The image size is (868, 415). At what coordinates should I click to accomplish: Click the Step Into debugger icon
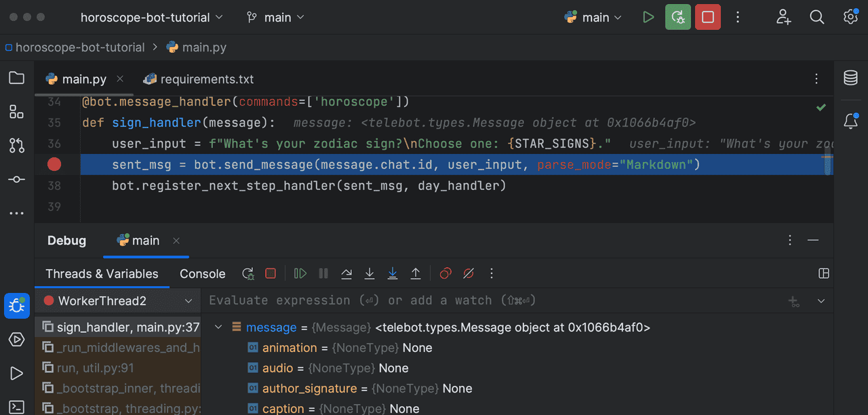tap(370, 273)
